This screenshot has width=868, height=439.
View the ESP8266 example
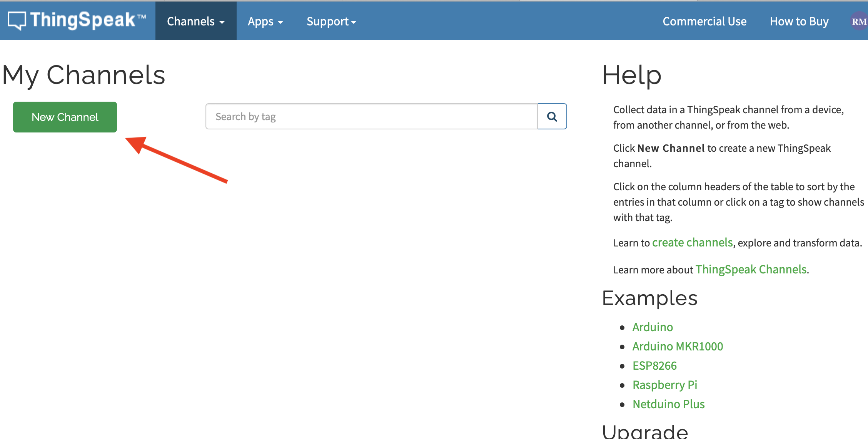pyautogui.click(x=654, y=365)
